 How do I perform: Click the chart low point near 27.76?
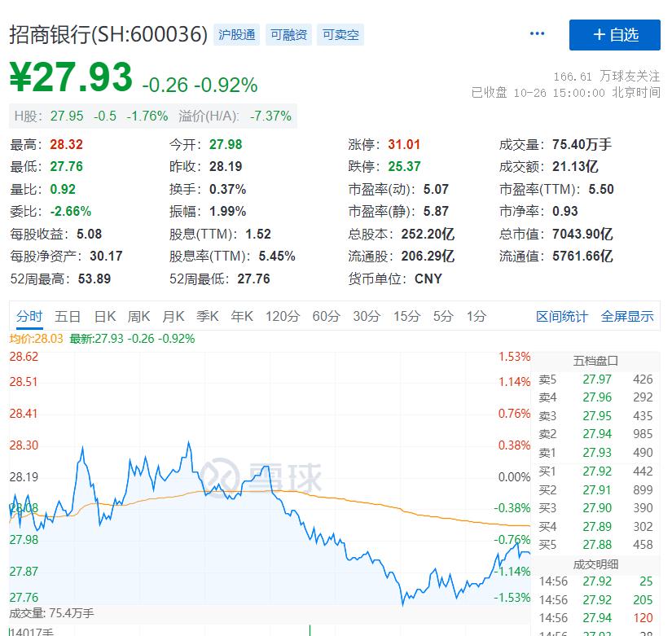click(x=403, y=605)
